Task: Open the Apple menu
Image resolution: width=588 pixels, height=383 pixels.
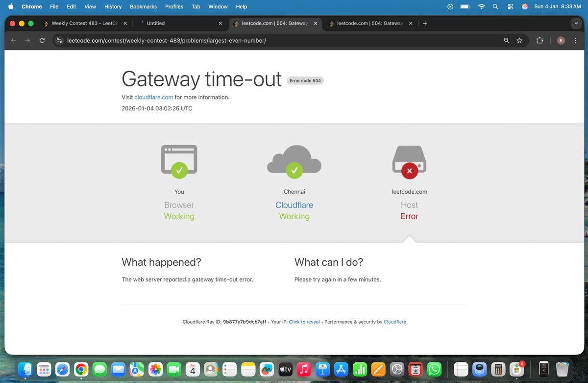Action: tap(11, 7)
